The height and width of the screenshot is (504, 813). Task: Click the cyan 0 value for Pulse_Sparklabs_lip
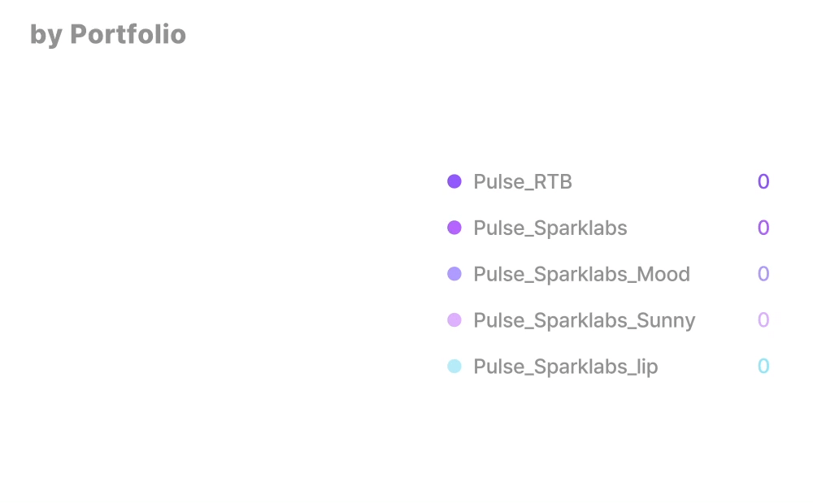[x=763, y=366]
